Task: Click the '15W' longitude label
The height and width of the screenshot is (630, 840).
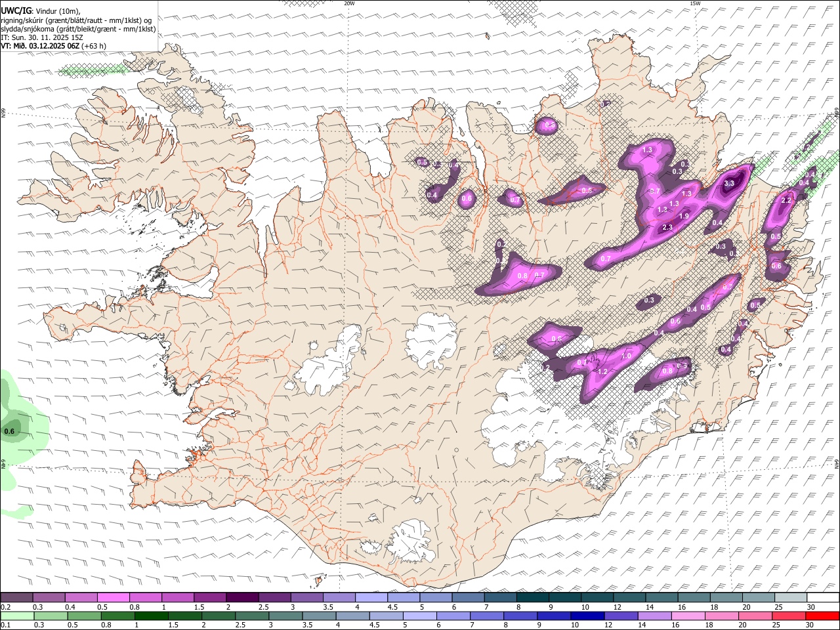Action: (x=696, y=3)
